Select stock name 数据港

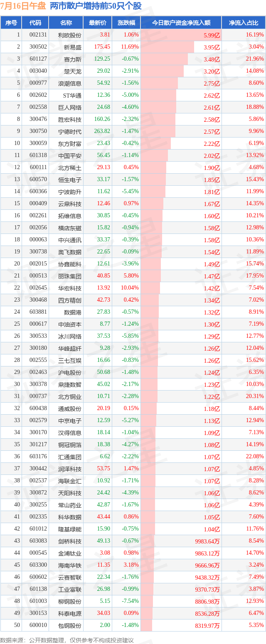click(73, 312)
